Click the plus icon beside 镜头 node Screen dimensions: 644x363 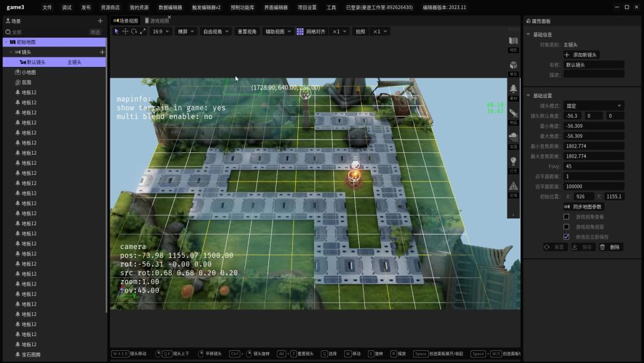click(102, 52)
